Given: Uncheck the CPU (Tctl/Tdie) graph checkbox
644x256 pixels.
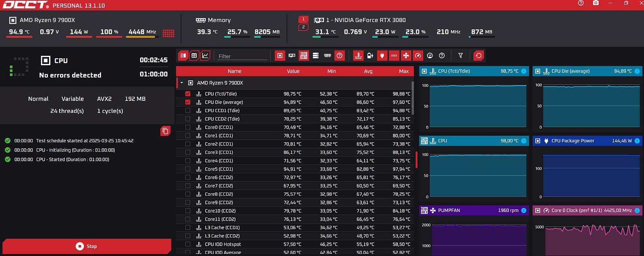Looking at the screenshot, I should click(188, 94).
